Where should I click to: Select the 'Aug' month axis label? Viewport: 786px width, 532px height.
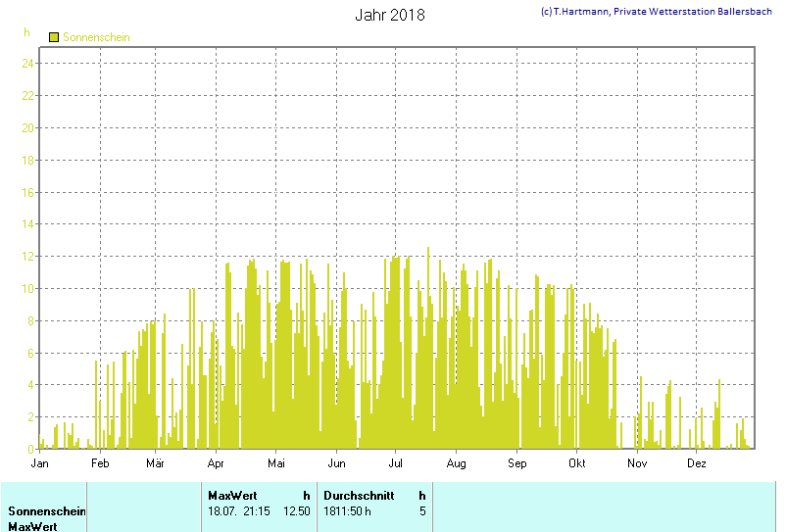[x=456, y=462]
